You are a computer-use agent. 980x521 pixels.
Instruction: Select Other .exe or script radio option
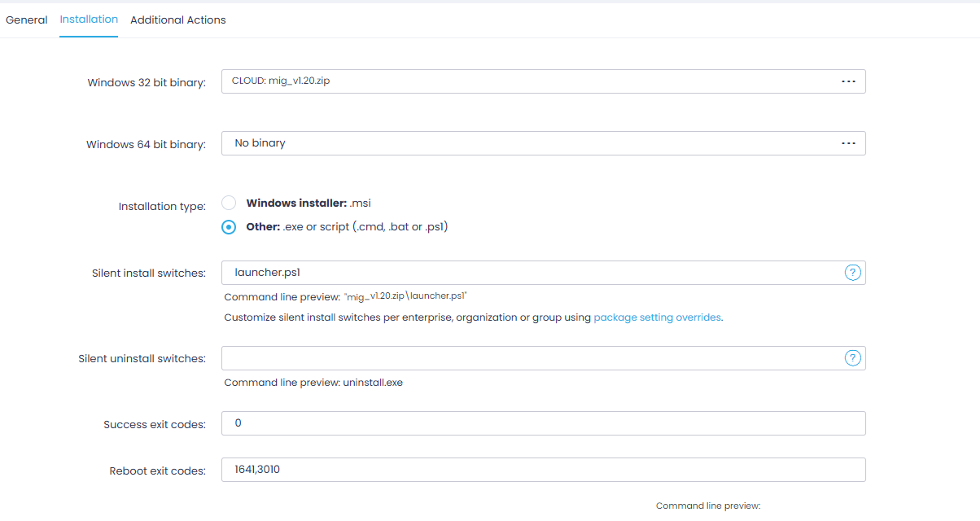click(x=230, y=227)
